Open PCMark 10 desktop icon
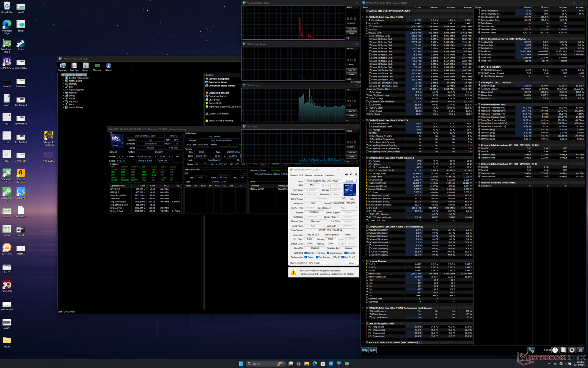The image size is (588, 368). 7,286
